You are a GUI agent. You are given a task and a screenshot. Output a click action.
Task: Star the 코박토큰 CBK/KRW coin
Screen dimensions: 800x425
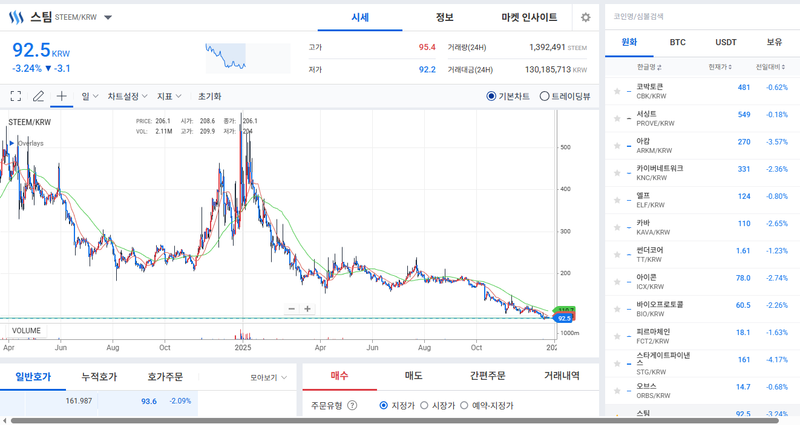(x=617, y=88)
